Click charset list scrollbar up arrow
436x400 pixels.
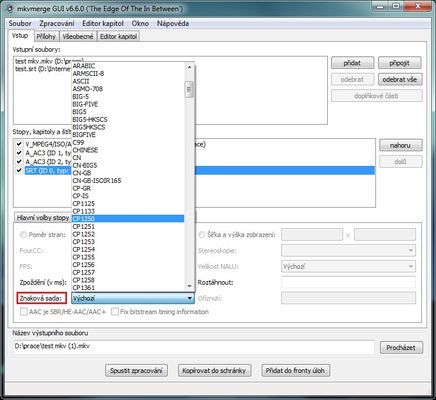tap(189, 67)
